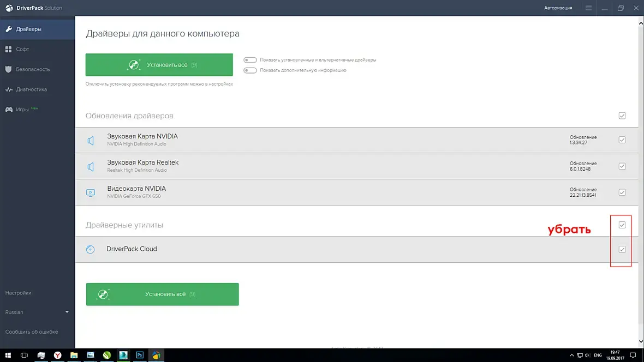644x362 pixels.
Task: Open the Драйверы section in sidebar
Action: [37, 29]
